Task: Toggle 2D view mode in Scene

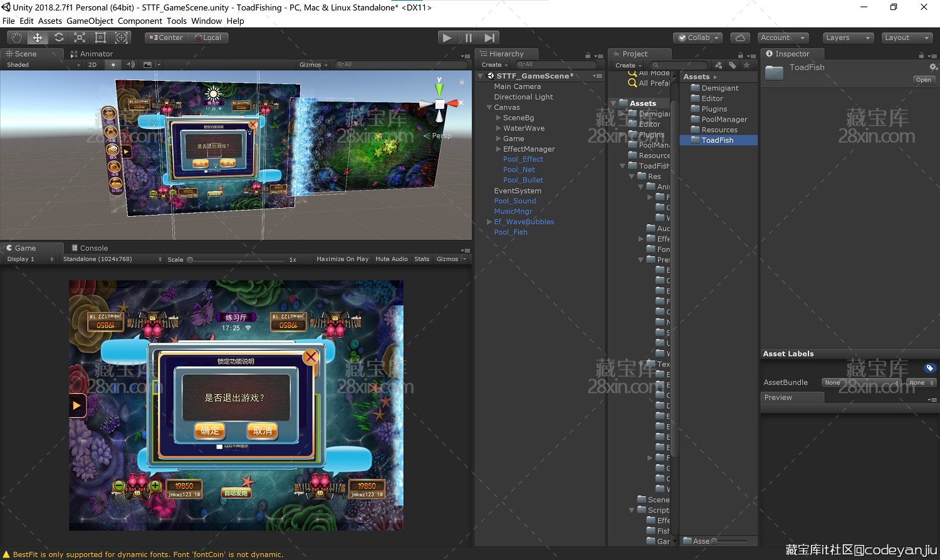Action: (92, 65)
